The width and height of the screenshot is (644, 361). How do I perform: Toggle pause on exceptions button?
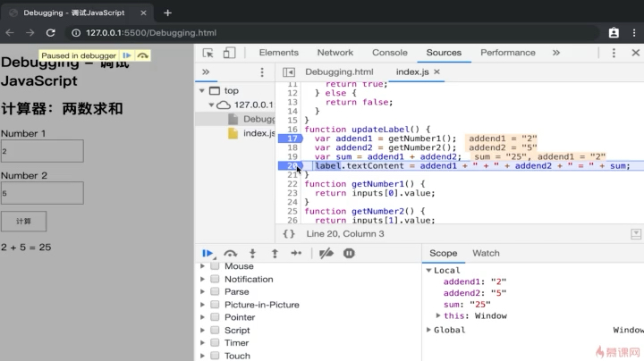(x=349, y=253)
